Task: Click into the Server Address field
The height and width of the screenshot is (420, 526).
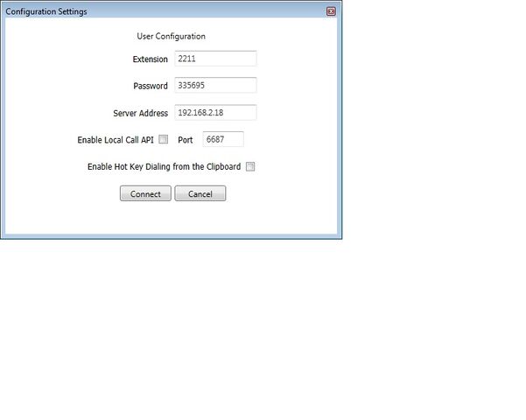Action: pos(214,113)
